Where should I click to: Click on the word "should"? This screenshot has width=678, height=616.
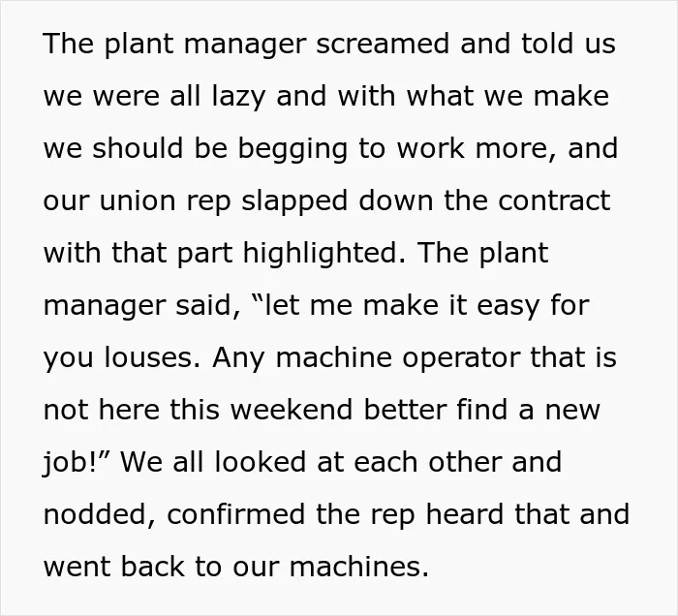click(x=138, y=149)
